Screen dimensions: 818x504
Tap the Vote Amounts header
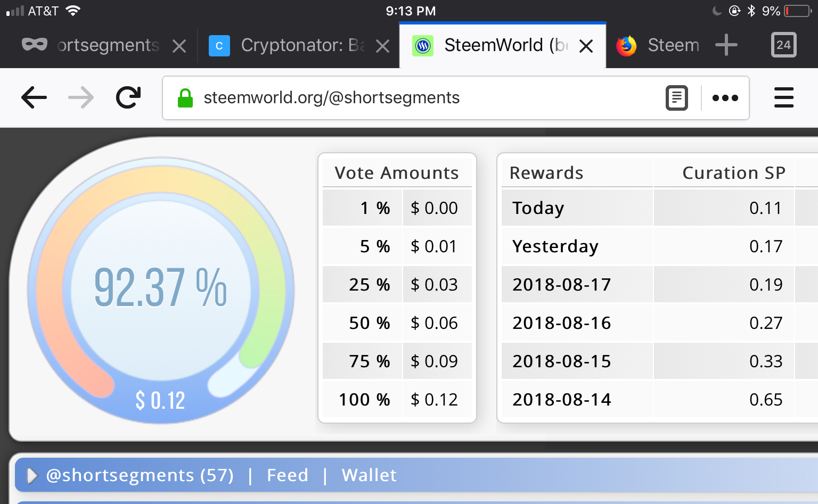397,172
